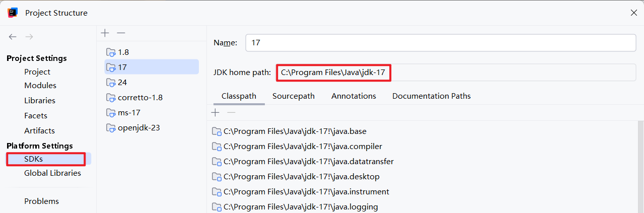Select the 1.8 SDK entry
The image size is (644, 213).
pyautogui.click(x=152, y=52)
